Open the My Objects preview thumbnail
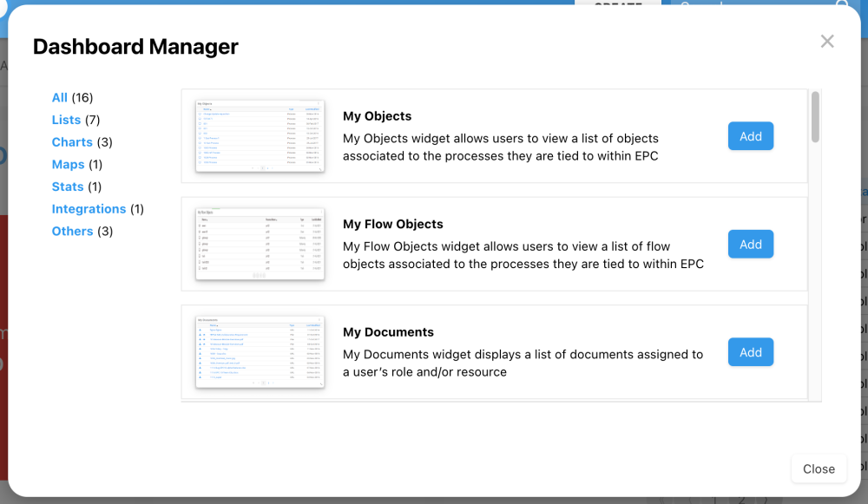Screen dimensions: 868x504 (260, 136)
